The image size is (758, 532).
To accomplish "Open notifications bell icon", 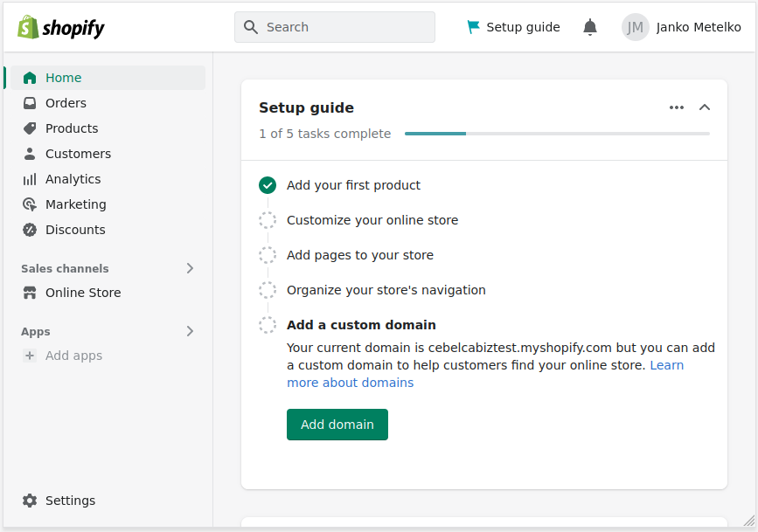I will click(x=590, y=27).
